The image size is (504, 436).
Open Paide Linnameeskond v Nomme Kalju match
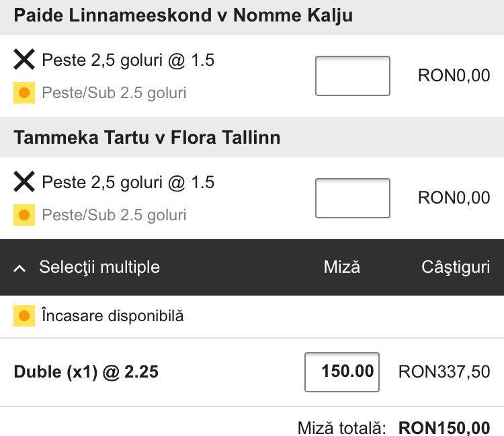(183, 15)
